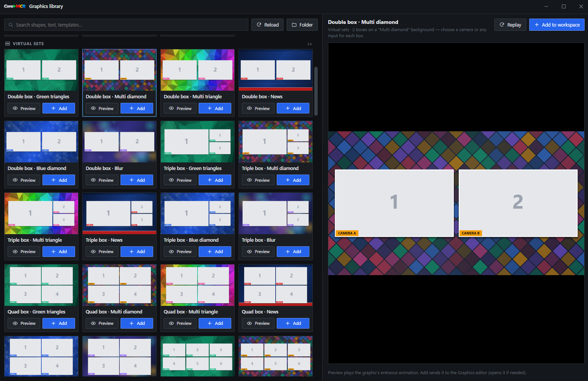
Task: Add Triple box · Blue diamond
Action: point(215,252)
